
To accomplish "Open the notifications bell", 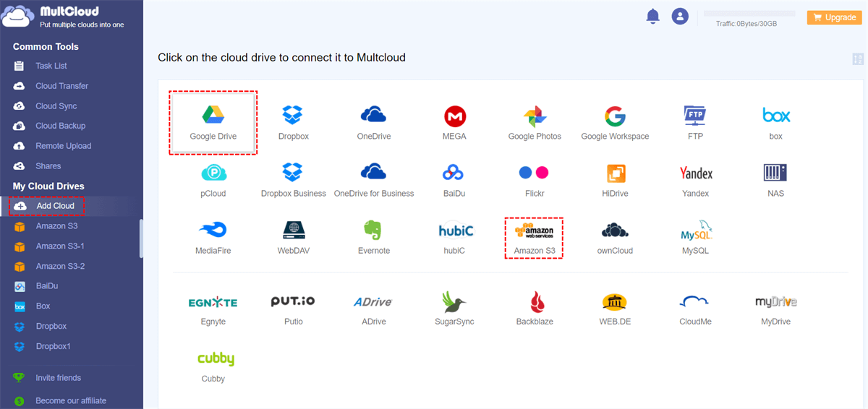I will click(x=653, y=16).
